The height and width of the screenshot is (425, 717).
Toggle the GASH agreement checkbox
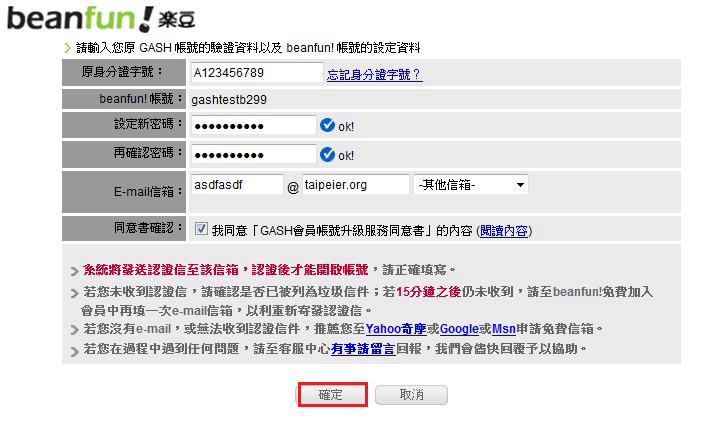pos(201,229)
